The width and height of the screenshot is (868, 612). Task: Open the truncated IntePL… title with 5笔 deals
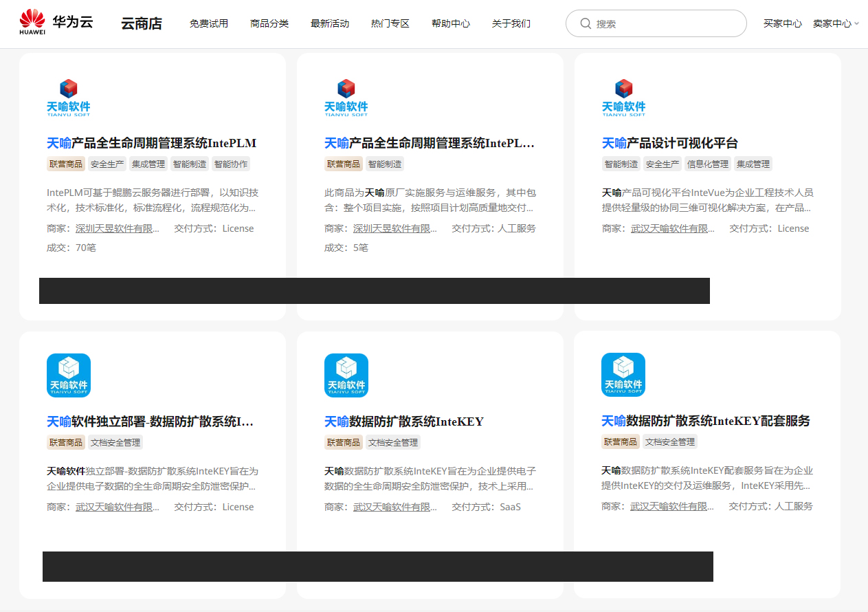430,143
